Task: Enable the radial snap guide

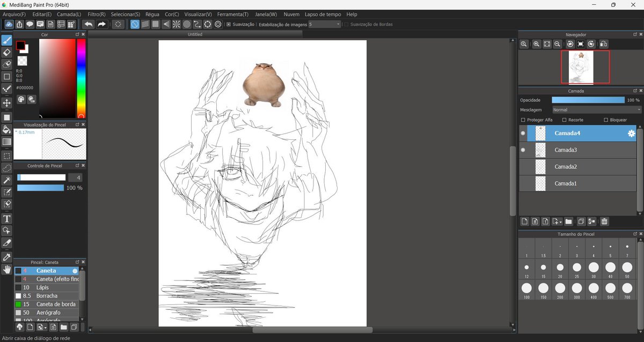Action: (176, 24)
